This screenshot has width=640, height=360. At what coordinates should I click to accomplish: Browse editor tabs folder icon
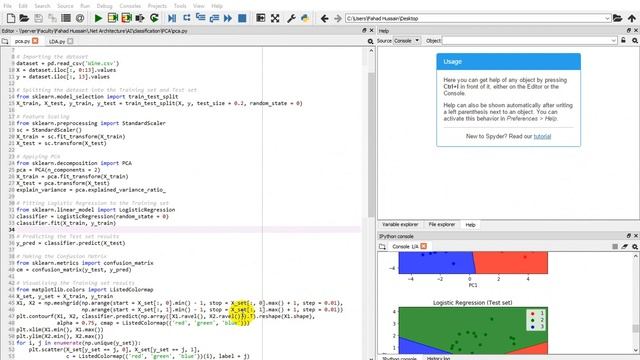pyautogui.click(x=5, y=41)
